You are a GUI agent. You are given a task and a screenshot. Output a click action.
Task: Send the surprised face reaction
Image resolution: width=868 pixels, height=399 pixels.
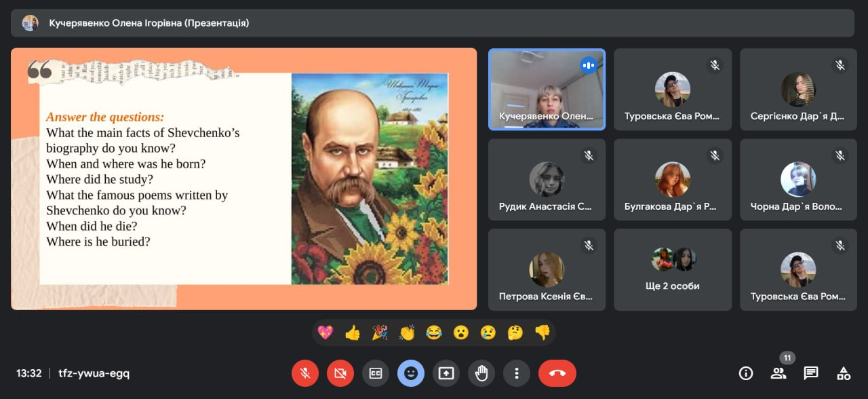(x=461, y=332)
